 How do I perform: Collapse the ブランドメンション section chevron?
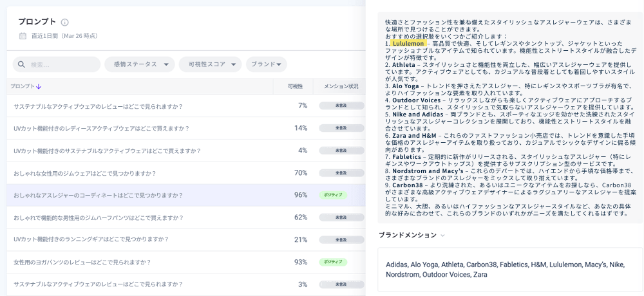point(442,236)
